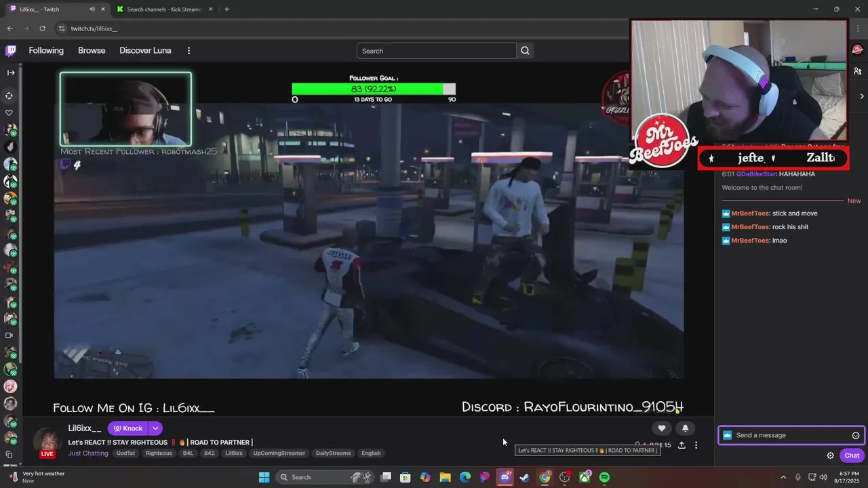Reload the page
Screen dimensions: 868x488
pos(42,28)
